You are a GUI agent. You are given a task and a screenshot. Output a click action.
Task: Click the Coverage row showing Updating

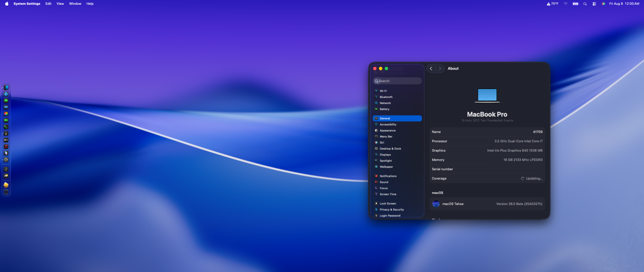tap(487, 179)
